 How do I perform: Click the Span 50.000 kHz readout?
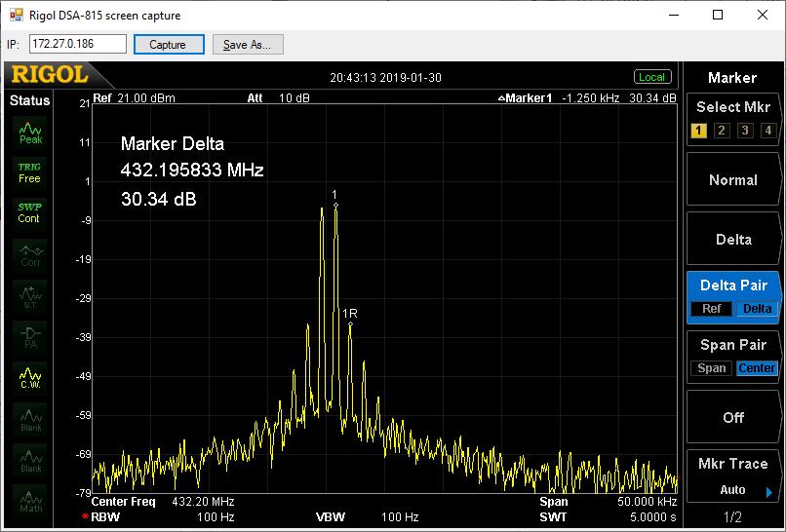tap(609, 502)
